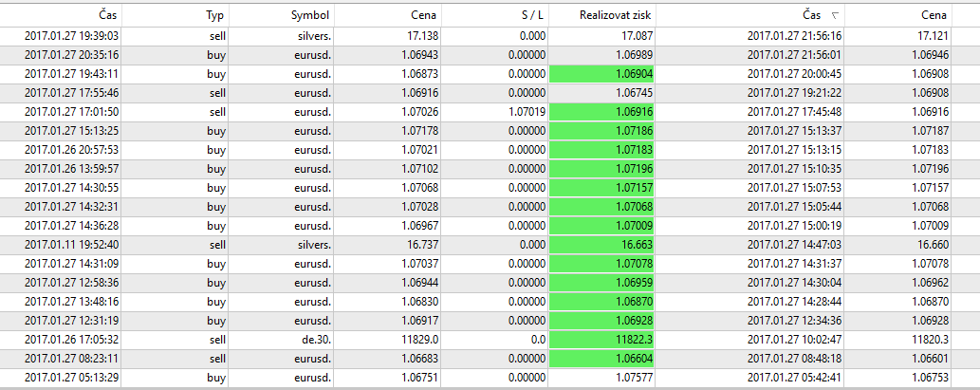980x390 pixels.
Task: Click the Čas header beside Typ
Action: (107, 15)
